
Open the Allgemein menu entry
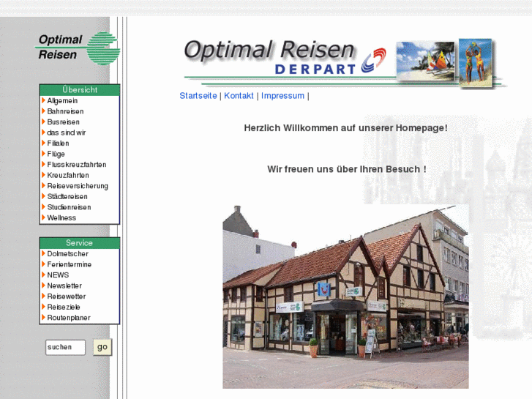click(62, 101)
